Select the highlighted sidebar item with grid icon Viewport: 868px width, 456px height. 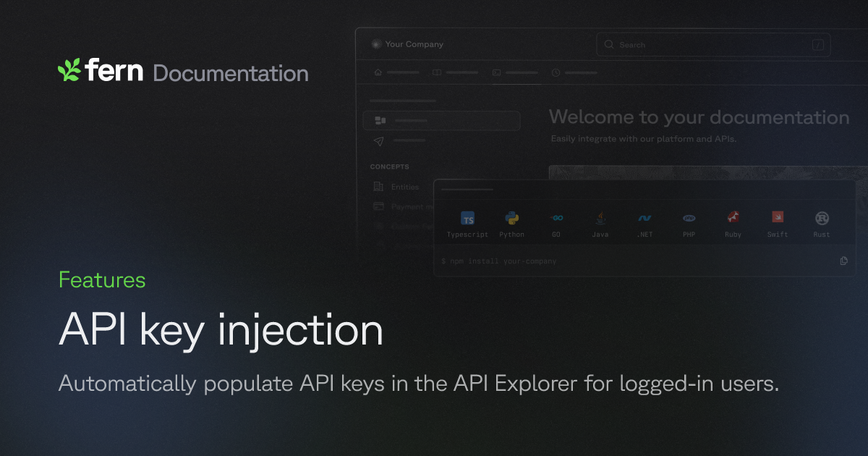coord(441,120)
